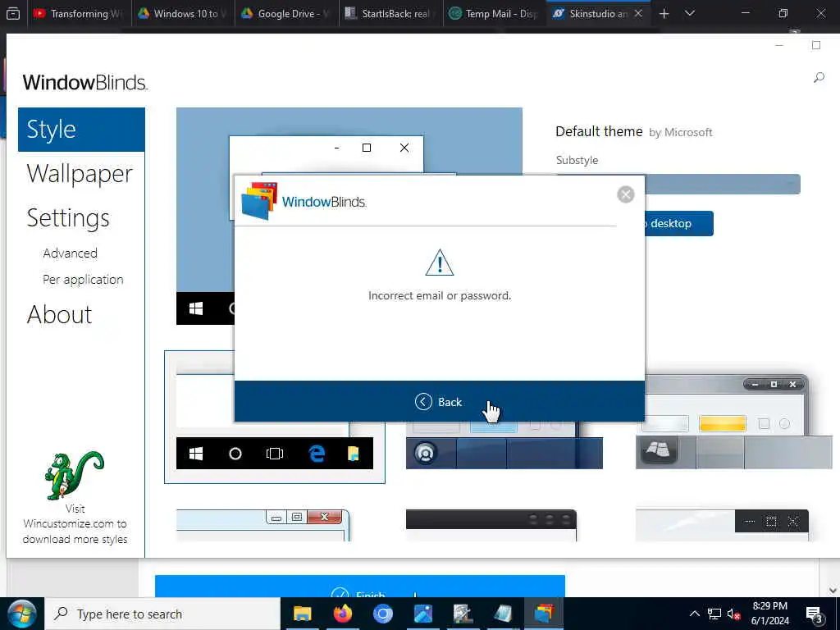
Task: Click the Cortana circle in style preview taskbar
Action: pyautogui.click(x=235, y=454)
